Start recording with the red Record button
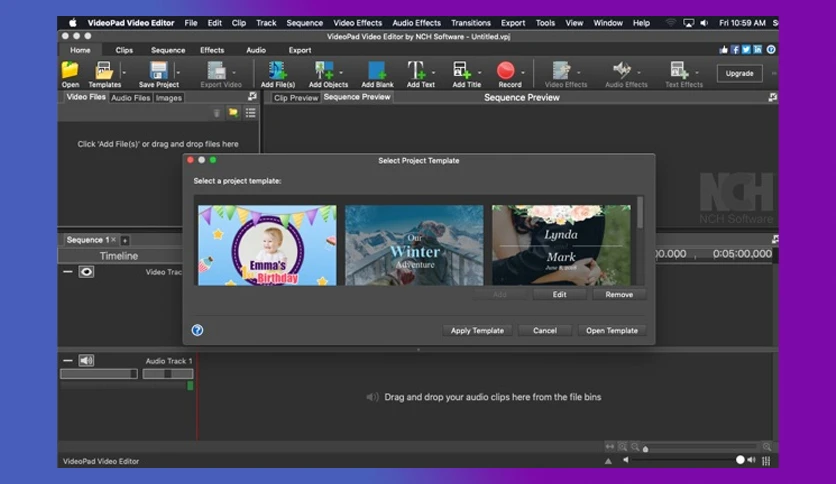Image resolution: width=836 pixels, height=484 pixels. click(505, 70)
